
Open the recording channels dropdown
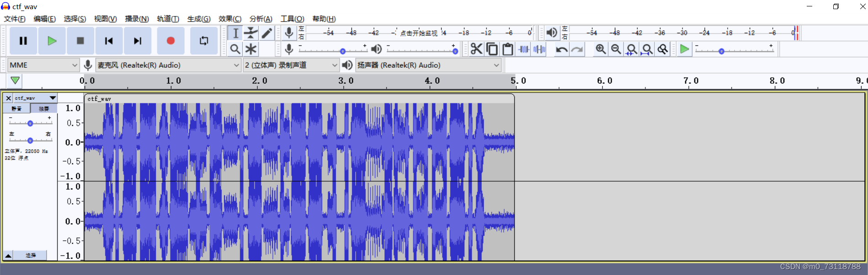(291, 65)
